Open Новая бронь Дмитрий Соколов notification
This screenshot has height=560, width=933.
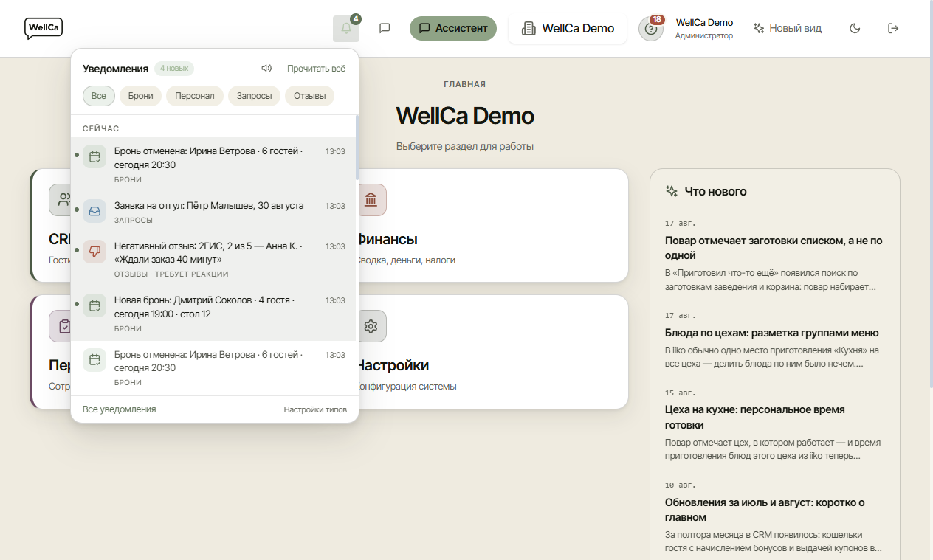click(x=214, y=314)
